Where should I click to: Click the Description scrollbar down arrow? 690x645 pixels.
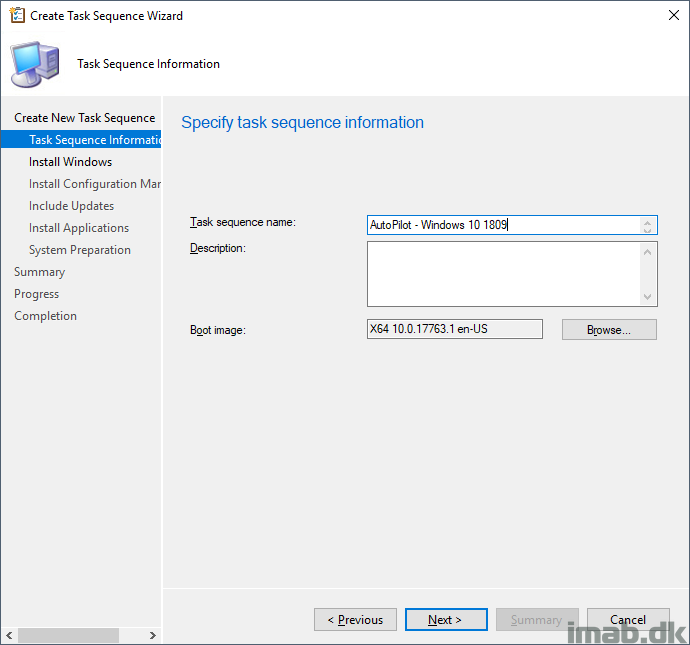647,297
